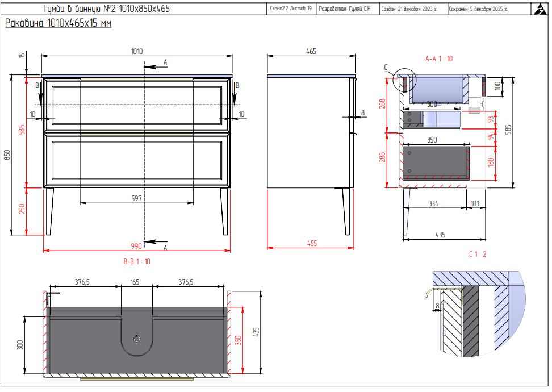
Task: Click the right 376,5 dimension in B-B view
Action: pos(186,282)
